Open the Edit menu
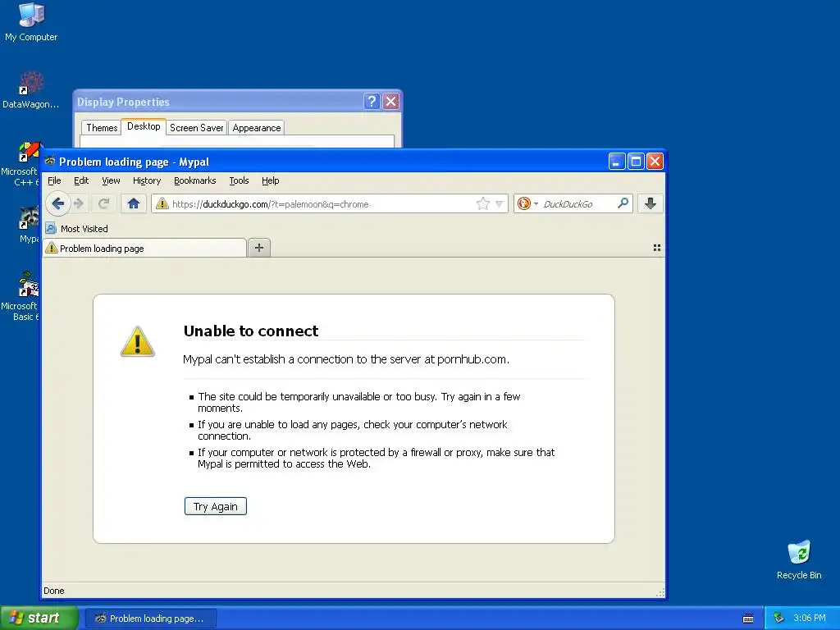This screenshot has height=630, width=840. pos(81,180)
